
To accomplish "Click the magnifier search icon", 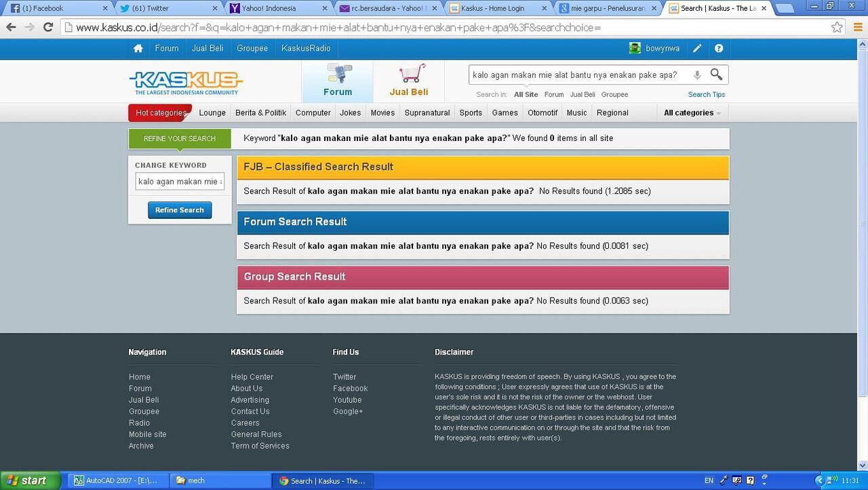I will (x=716, y=75).
